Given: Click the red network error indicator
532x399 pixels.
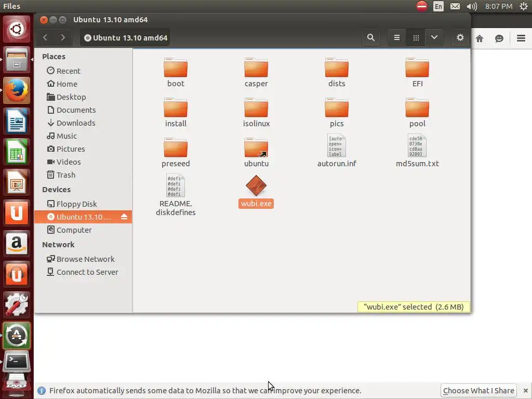Looking at the screenshot, I should click(x=422, y=6).
